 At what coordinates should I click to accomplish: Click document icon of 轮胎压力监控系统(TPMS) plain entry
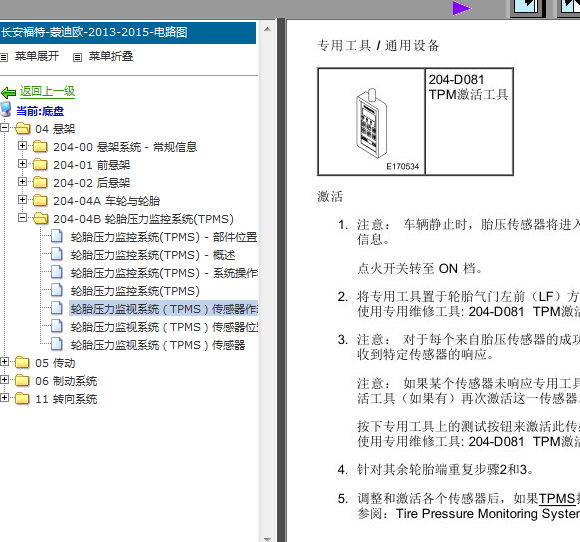point(57,290)
